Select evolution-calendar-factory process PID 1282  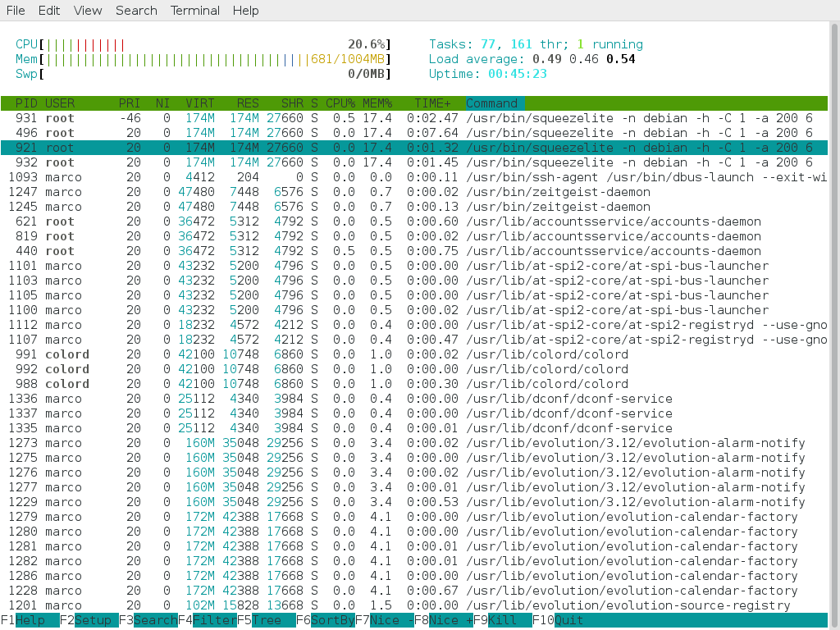coord(414,561)
